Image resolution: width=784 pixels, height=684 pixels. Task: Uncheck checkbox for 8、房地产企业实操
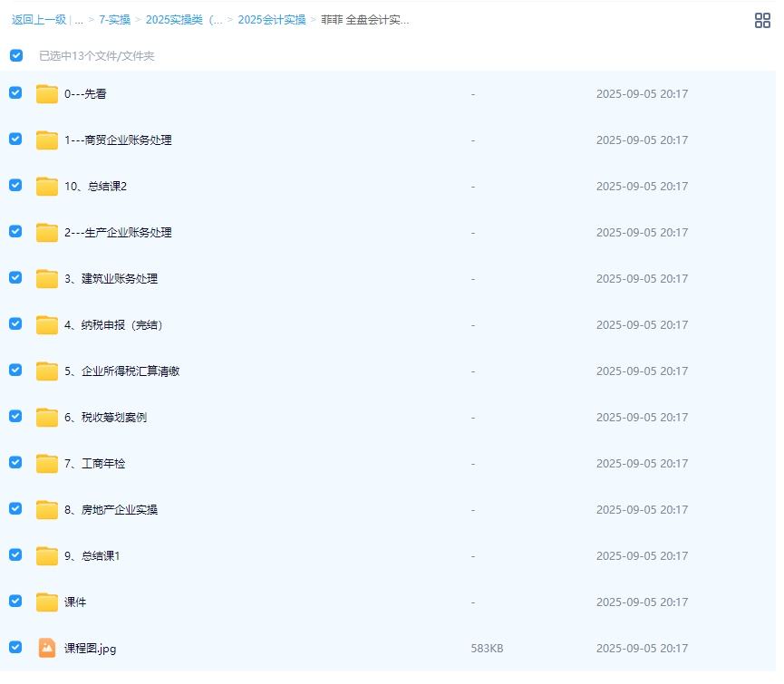coord(15,508)
